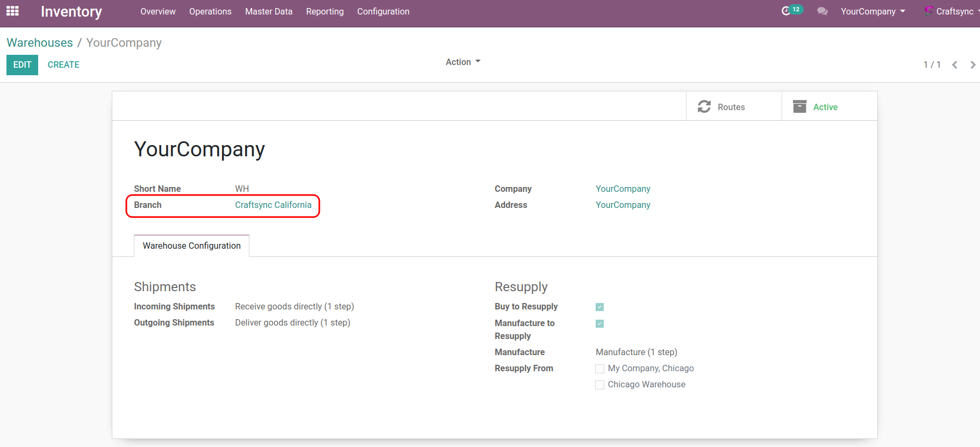The image size is (980, 447).
Task: Toggle the Buy to Resupply checkbox
Action: [x=599, y=307]
